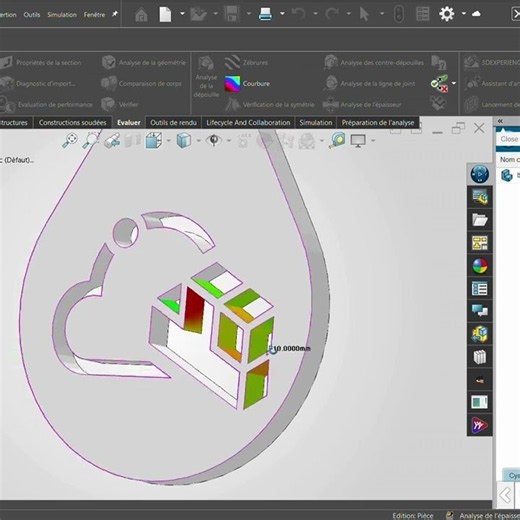Viewport: 520px width, 520px height.
Task: Click the Home icon in the top toolbar
Action: tap(141, 15)
